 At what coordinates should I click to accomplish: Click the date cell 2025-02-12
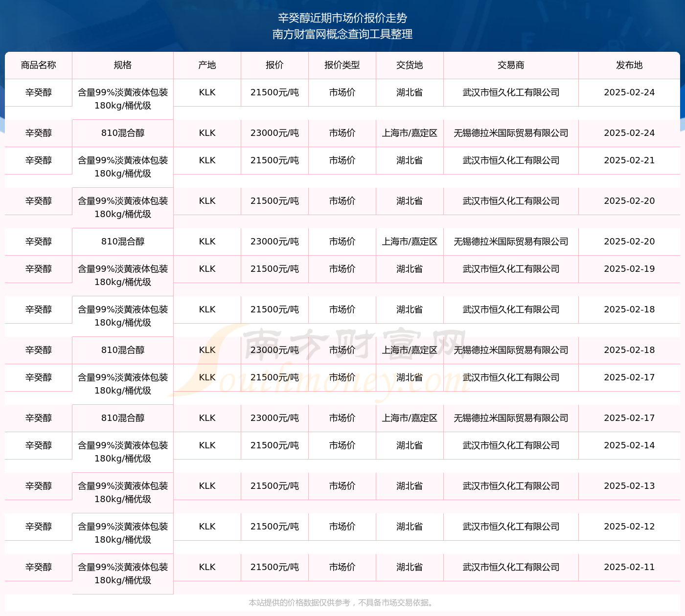click(629, 527)
